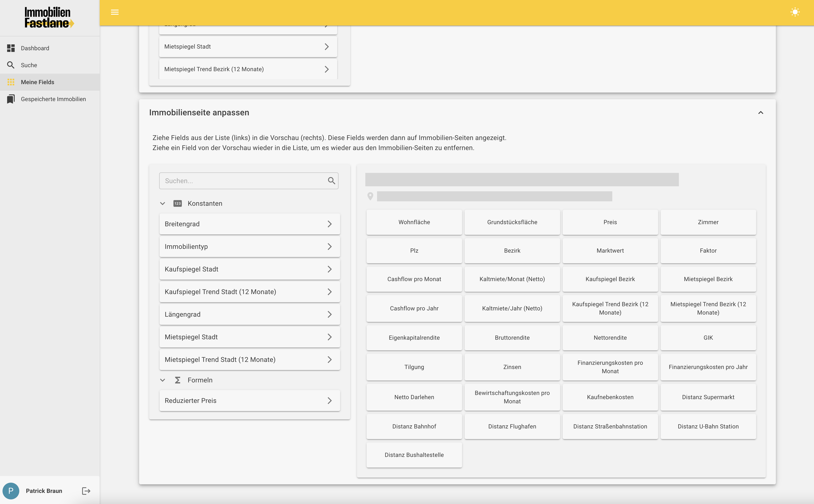Click the magnifier icon in Suchen field
This screenshot has height=504, width=814.
click(331, 181)
